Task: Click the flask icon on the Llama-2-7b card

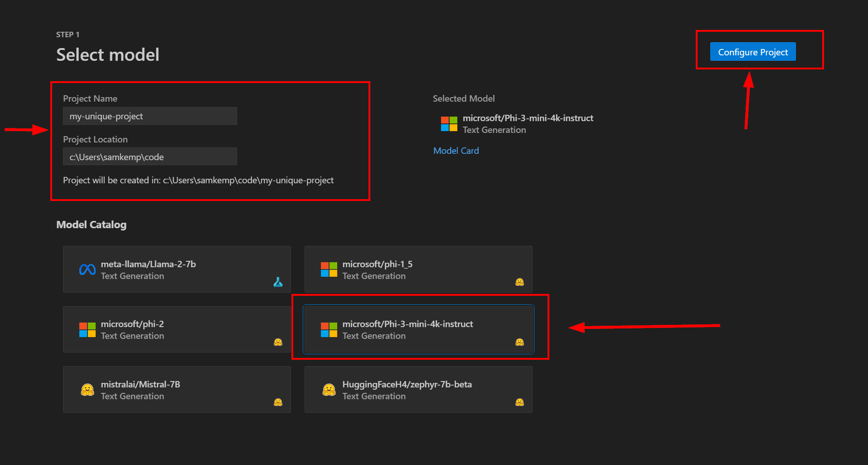Action: (278, 282)
